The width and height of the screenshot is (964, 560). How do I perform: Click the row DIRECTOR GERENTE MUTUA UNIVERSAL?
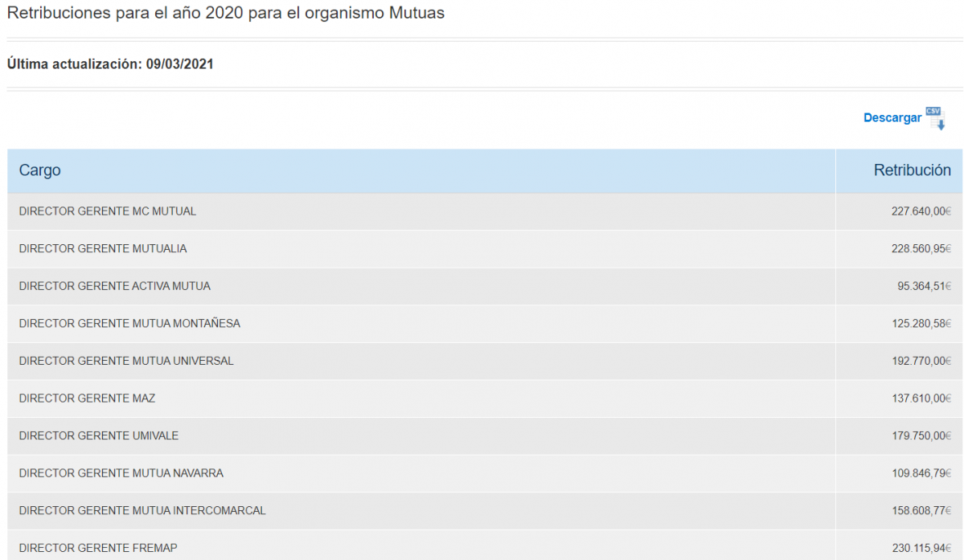click(x=485, y=361)
